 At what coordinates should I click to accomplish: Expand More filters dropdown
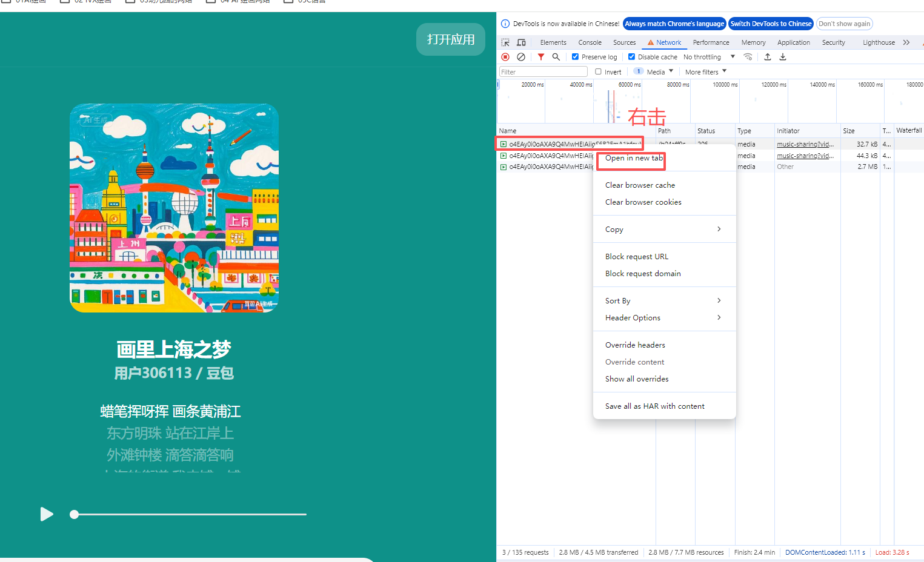click(x=706, y=71)
